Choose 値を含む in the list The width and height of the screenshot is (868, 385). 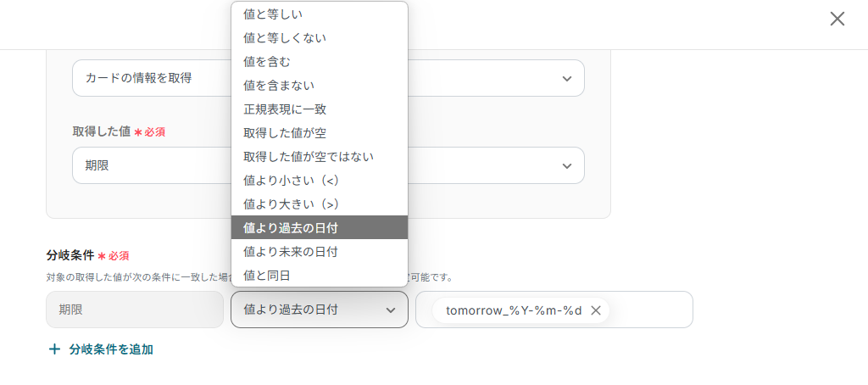coord(320,62)
